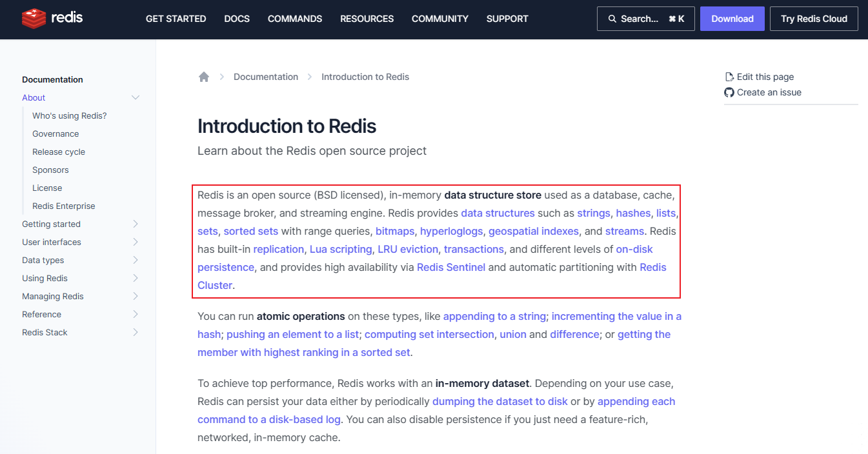Select About in the sidebar
The width and height of the screenshot is (868, 454).
[34, 97]
